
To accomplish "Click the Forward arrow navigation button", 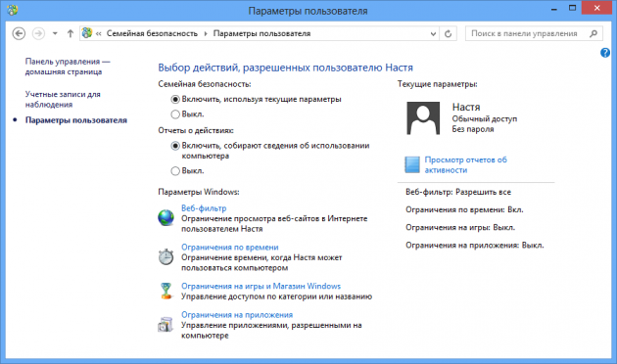I will click(38, 33).
